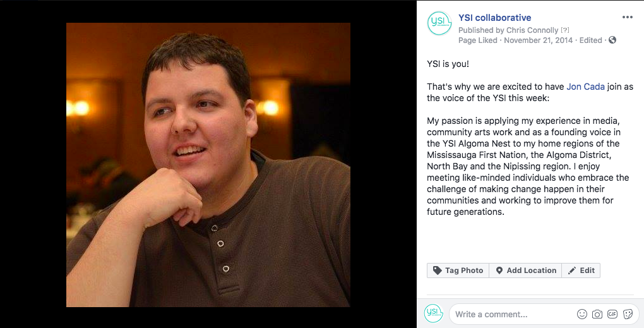This screenshot has width=644, height=328.
Task: Click the photo of the man
Action: tap(208, 165)
